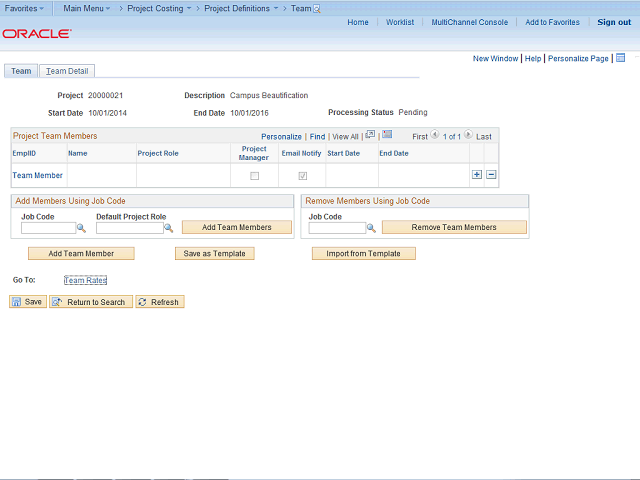Click the page info icon beside Personalize Page
This screenshot has height=480, width=640.
[x=620, y=58]
